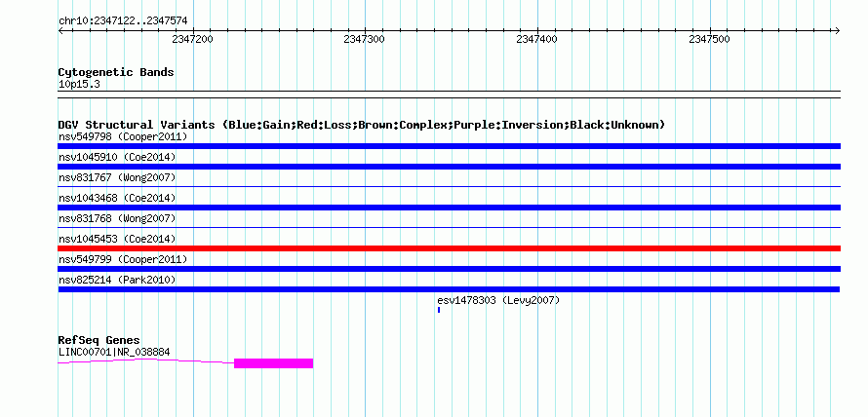Click the nsv549799 (Cooper2011) label
Image resolution: width=868 pixels, height=417 pixels.
coord(123,259)
